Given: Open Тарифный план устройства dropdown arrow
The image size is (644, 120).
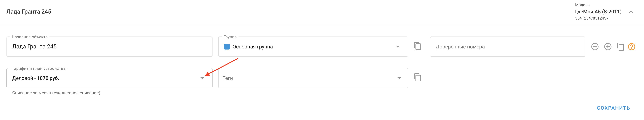Looking at the screenshot, I should tap(202, 78).
